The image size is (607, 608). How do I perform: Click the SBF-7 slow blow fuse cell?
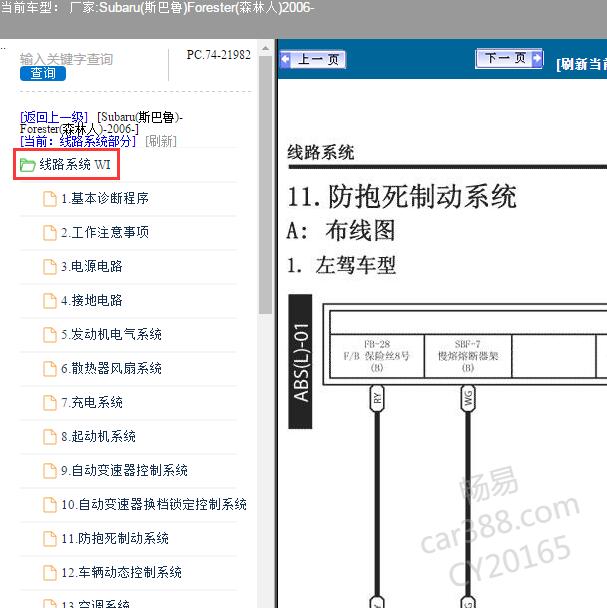[x=468, y=356]
